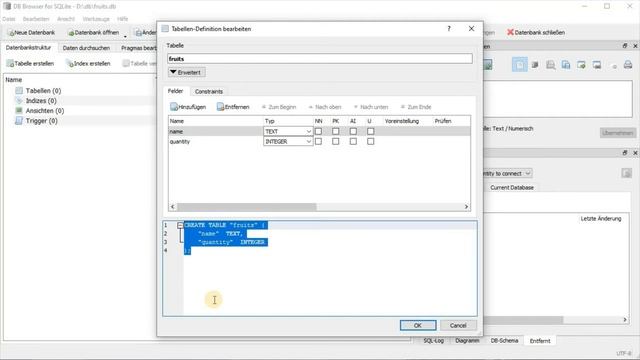Click the Zum Beginn move icon
The image size is (640, 360).
tap(264, 107)
